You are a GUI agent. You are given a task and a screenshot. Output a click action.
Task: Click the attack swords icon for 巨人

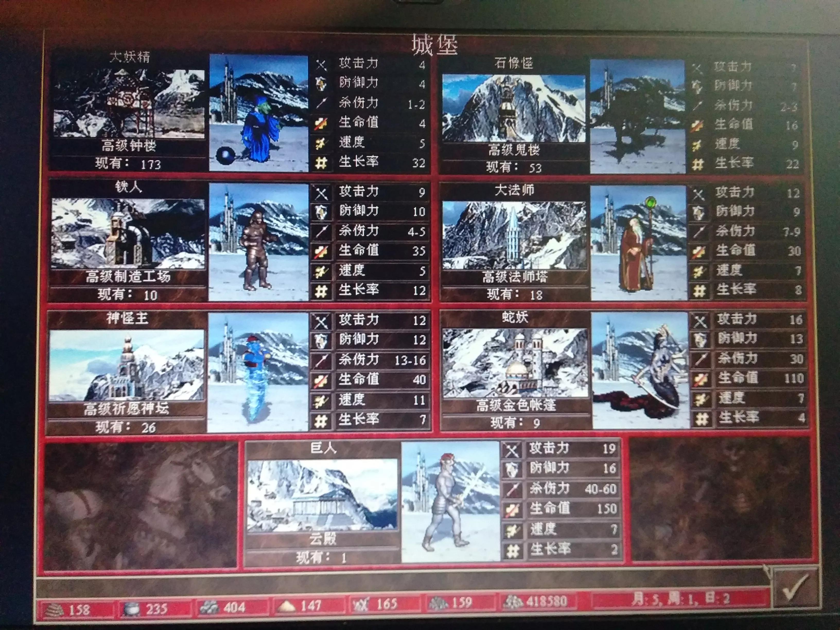(512, 450)
